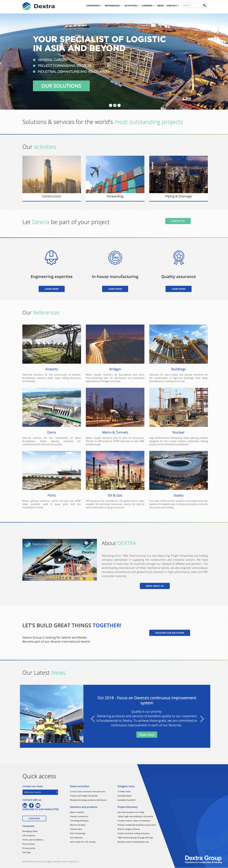Open Dextra's YouTube channel icon
The width and height of the screenshot is (228, 868).
[x=38, y=805]
